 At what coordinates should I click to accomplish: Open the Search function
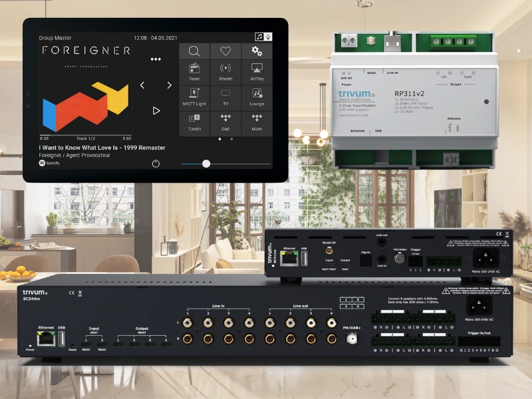tap(194, 51)
